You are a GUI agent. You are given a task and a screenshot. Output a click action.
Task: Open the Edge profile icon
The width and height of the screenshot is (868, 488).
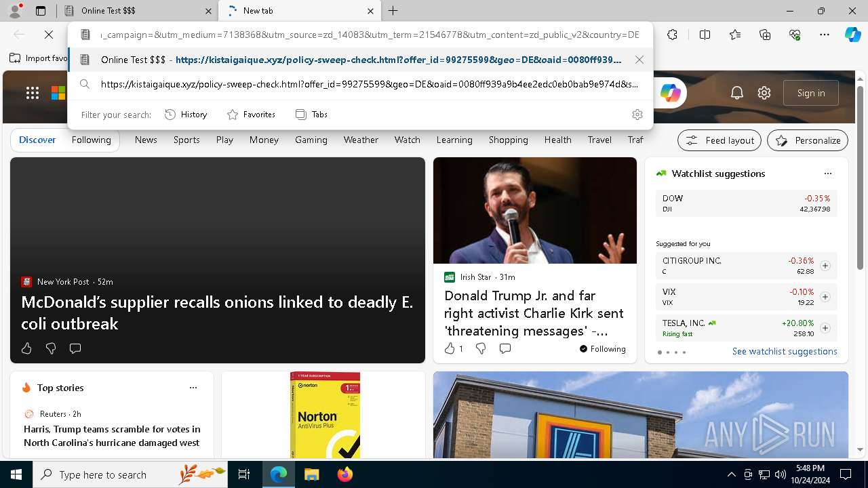14,11
